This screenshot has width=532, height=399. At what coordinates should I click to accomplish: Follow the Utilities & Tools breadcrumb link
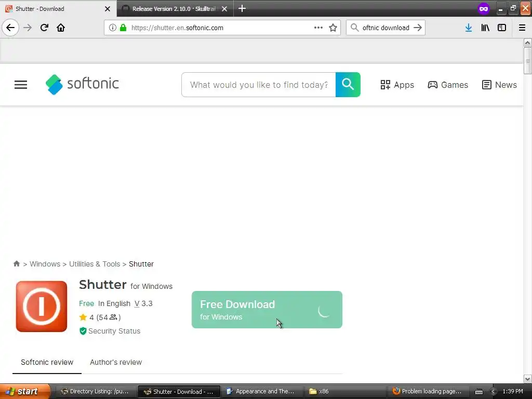[95, 264]
